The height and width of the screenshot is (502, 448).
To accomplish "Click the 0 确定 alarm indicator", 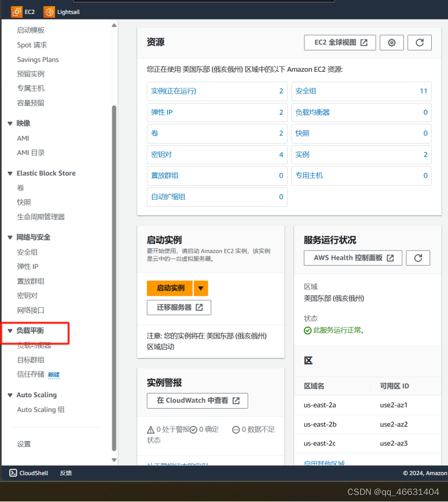I will (205, 429).
